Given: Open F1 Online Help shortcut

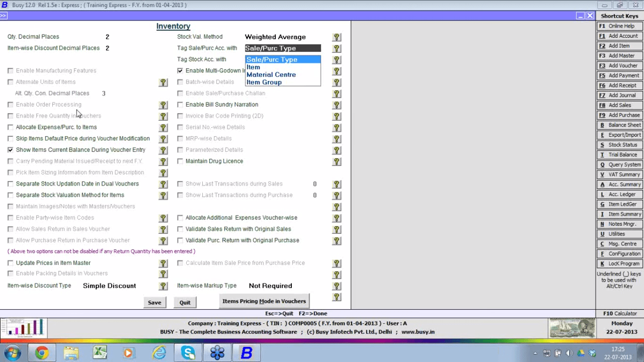Looking at the screenshot, I should [x=619, y=26].
